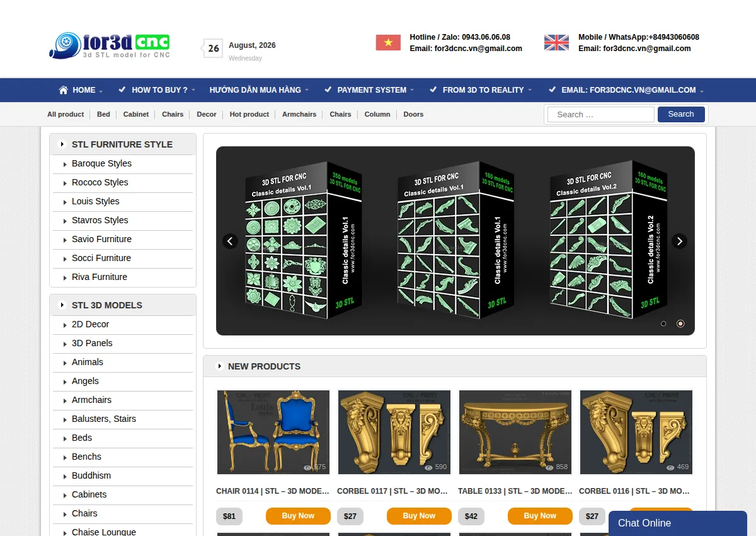Expand the EMAIL menu dropdown arrow
Image resolution: width=756 pixels, height=536 pixels.
coord(702,91)
